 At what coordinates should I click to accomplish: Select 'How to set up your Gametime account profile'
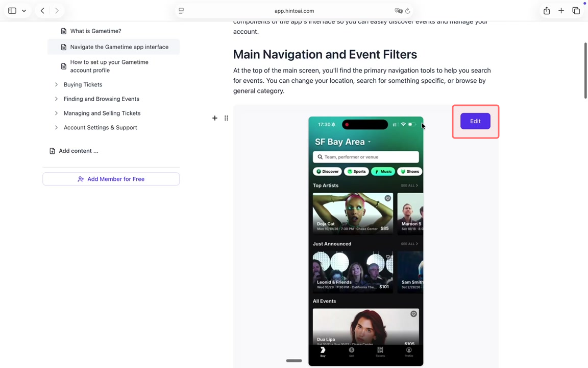coord(109,66)
